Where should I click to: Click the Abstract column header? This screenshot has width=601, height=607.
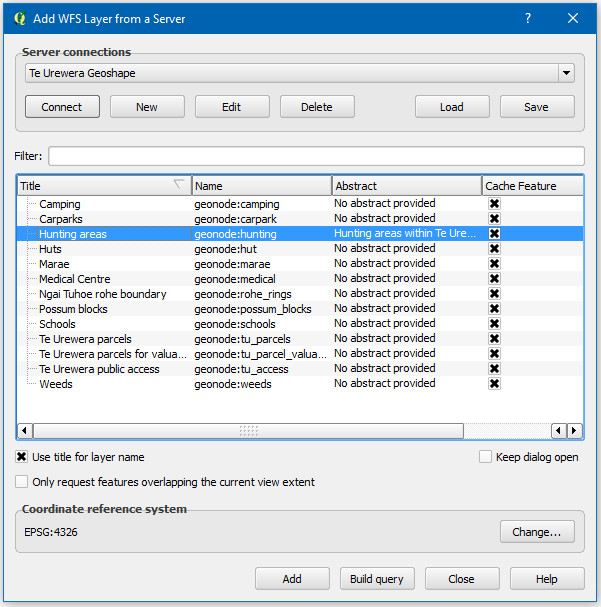point(407,186)
